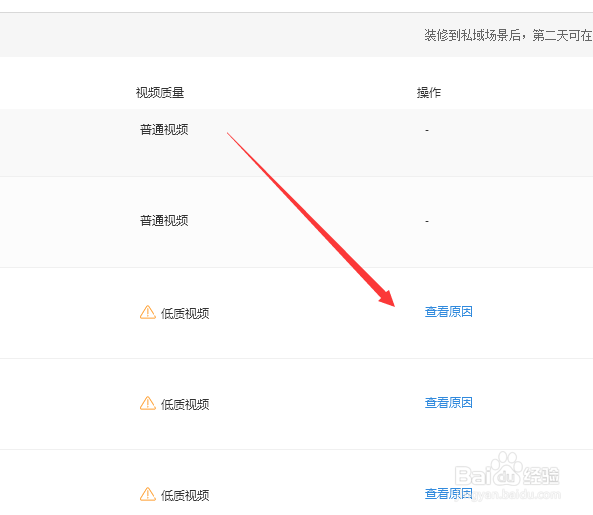Click the third 低质视频 label text
This screenshot has height=515, width=593.
[x=185, y=495]
